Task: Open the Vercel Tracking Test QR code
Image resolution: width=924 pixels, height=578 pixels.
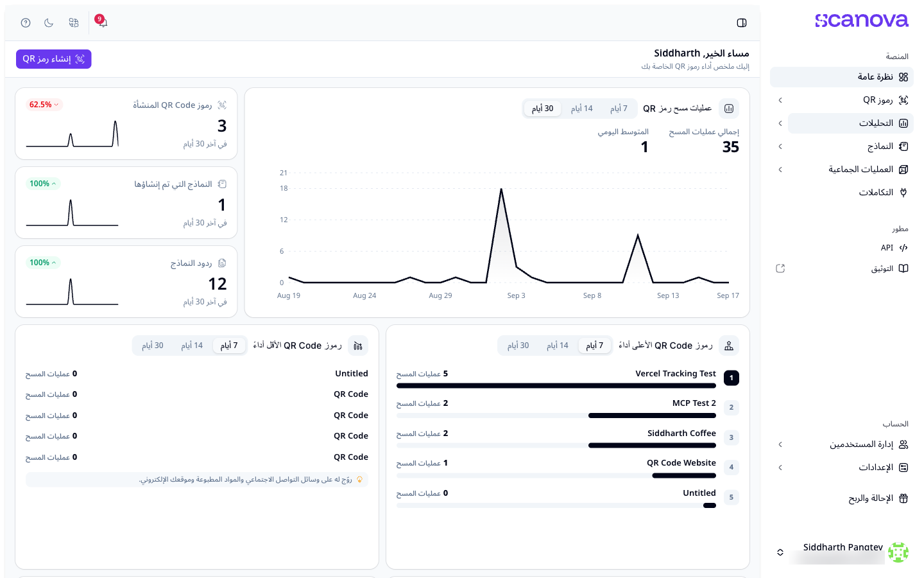Action: 676,374
